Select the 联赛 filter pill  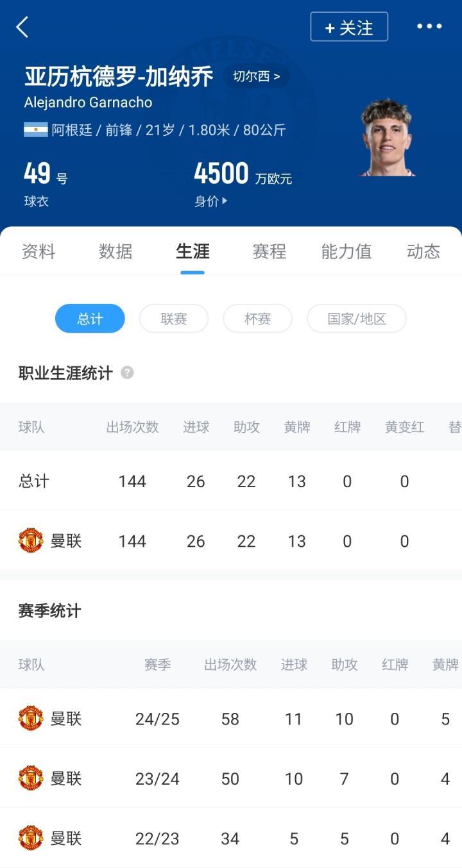point(174,319)
